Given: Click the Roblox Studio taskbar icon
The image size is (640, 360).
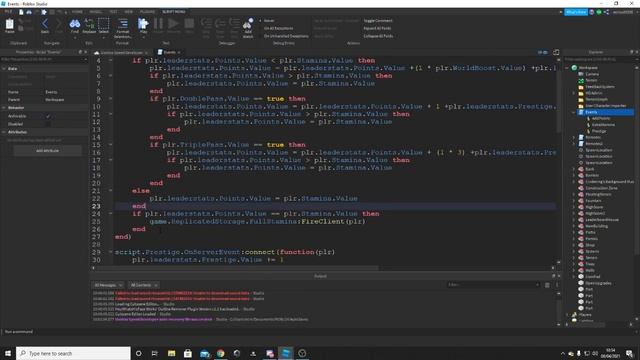Looking at the screenshot, I should click(x=286, y=353).
